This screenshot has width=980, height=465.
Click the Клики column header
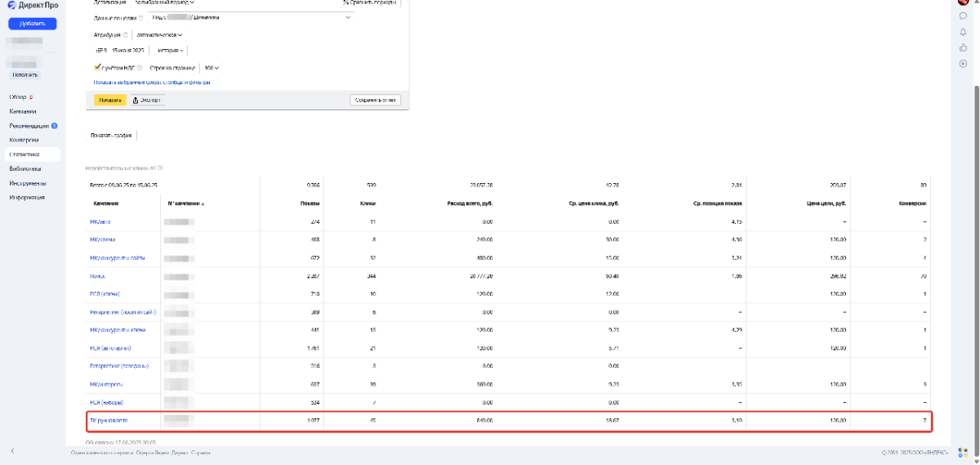(367, 203)
